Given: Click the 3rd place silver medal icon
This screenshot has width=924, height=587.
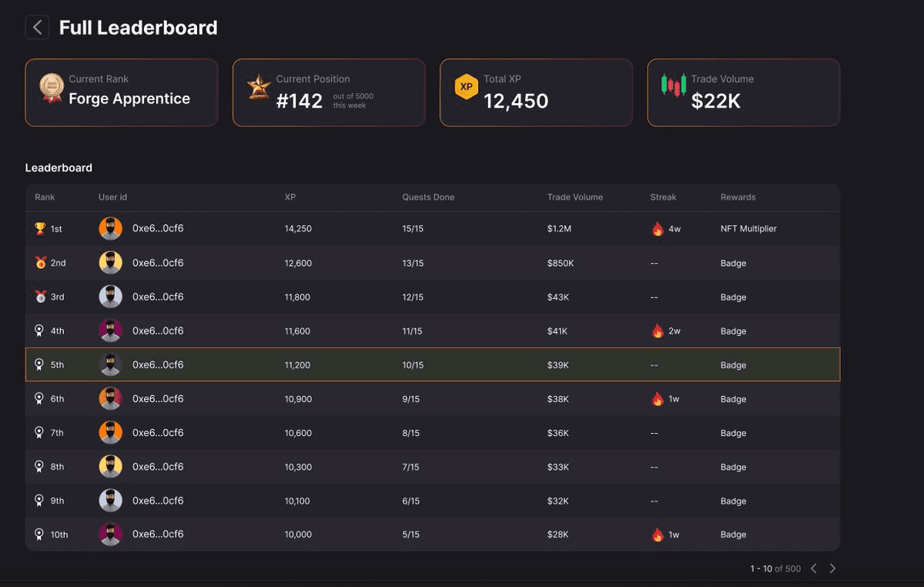Looking at the screenshot, I should (x=40, y=297).
